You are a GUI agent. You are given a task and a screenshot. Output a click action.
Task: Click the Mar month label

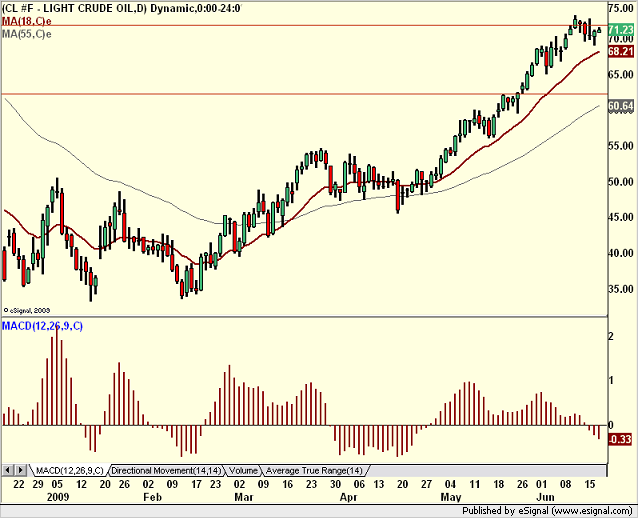[244, 497]
